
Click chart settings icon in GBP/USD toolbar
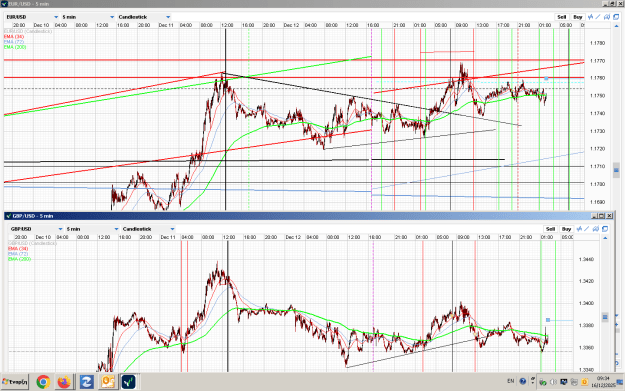(x=596, y=229)
